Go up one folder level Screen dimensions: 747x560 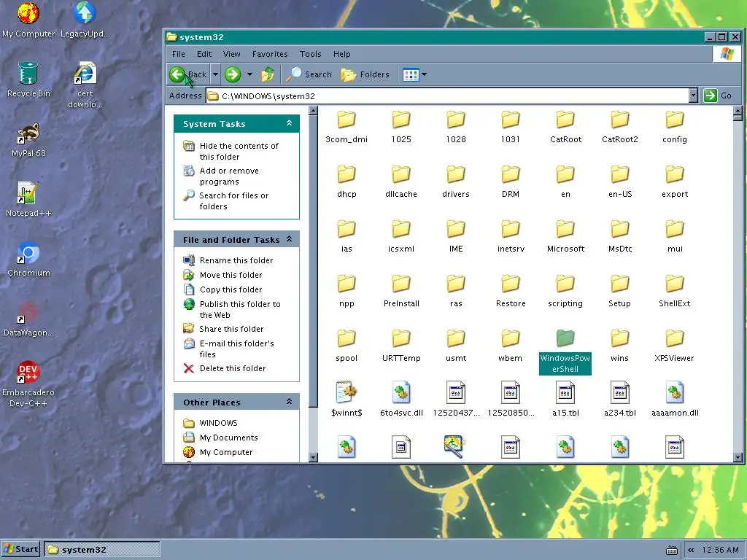[x=268, y=74]
